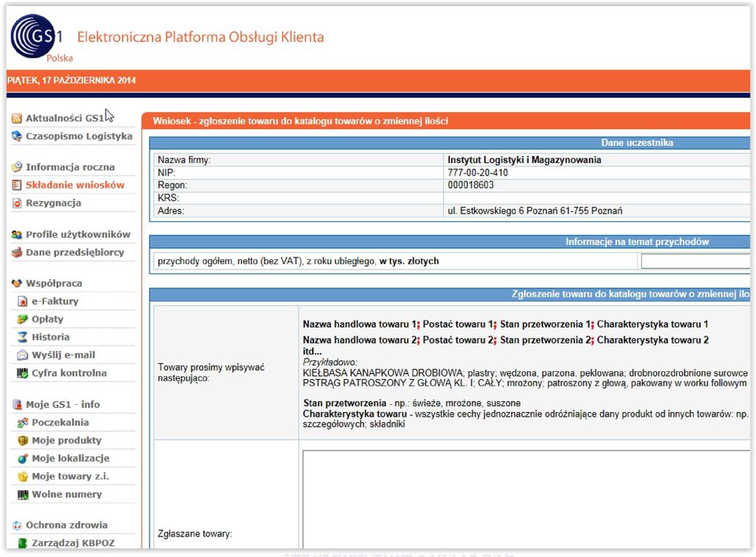Open Czasopismo Logistyka icon in sidebar
This screenshot has height=557, width=756.
17,136
